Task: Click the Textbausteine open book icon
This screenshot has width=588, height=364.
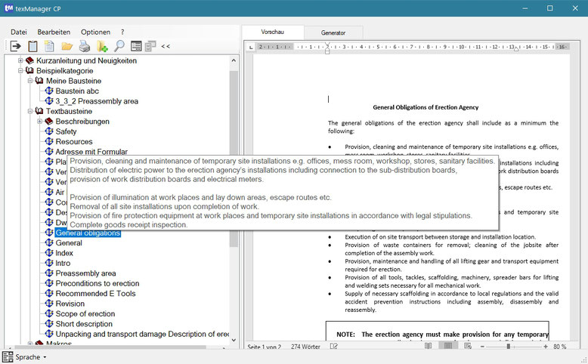Action: pyautogui.click(x=39, y=111)
